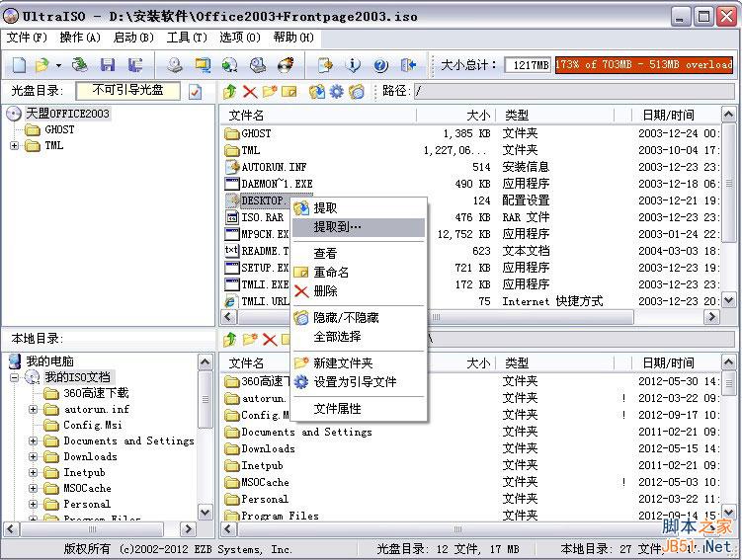Sort the disc list by the 日期/时间 column header
742x560 pixels.
click(676, 115)
